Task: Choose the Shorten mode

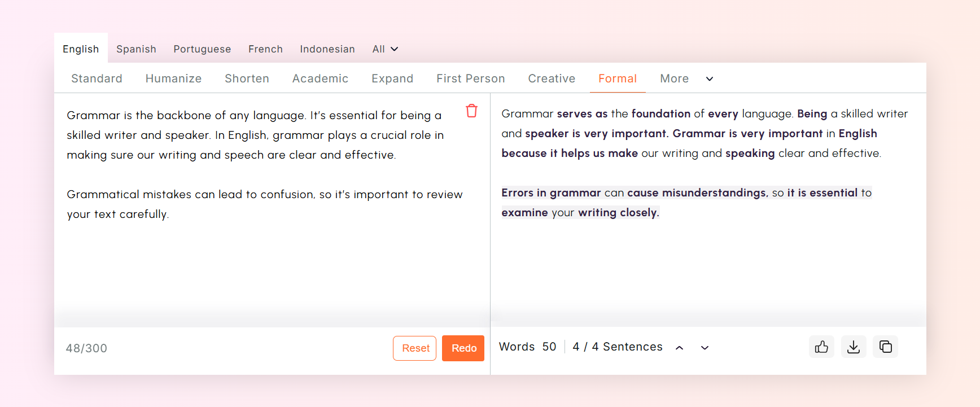Action: (x=247, y=78)
